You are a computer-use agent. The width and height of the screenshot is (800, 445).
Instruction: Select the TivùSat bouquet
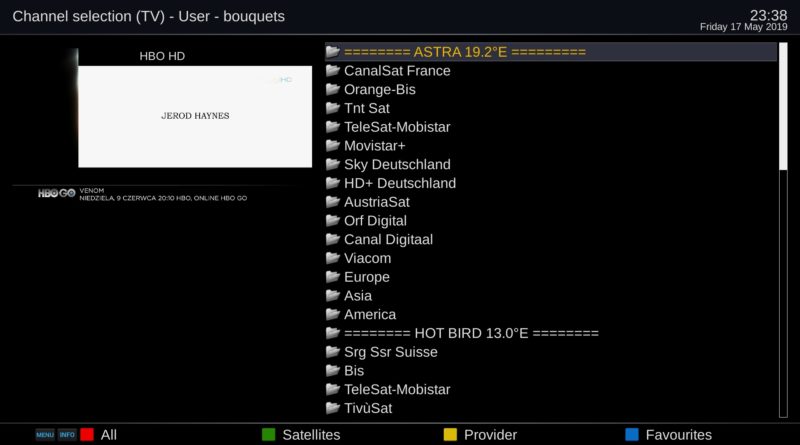551,408
